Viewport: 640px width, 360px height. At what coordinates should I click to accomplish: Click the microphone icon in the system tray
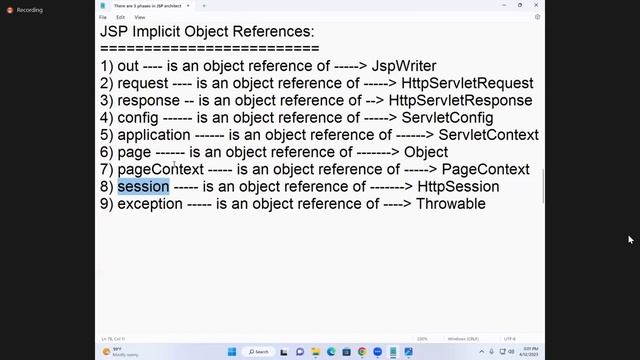pyautogui.click(x=491, y=351)
